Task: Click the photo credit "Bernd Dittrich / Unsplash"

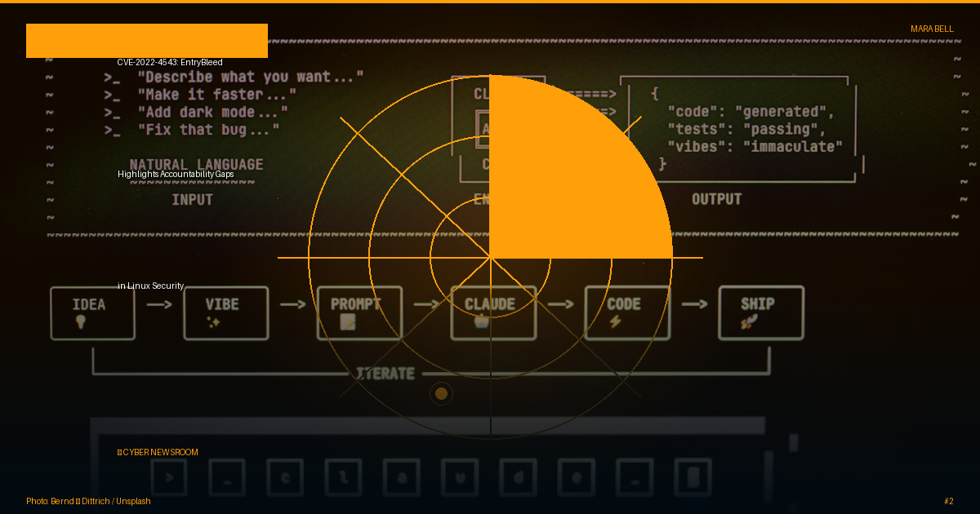Action: [x=88, y=501]
